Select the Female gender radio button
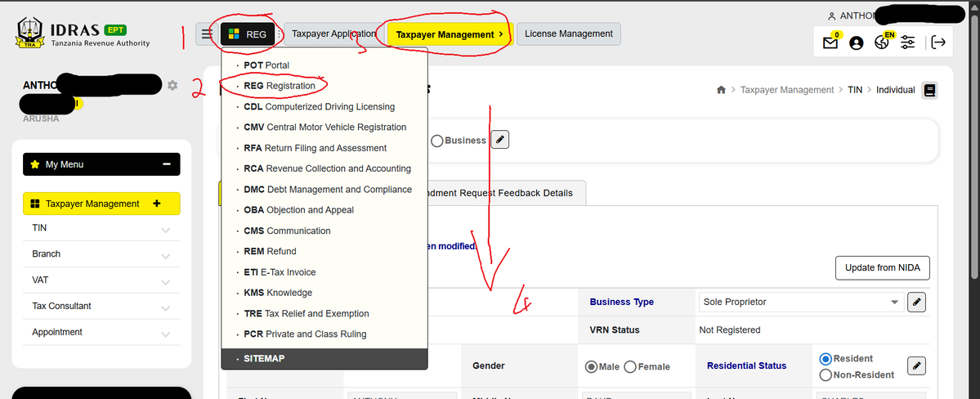This screenshot has width=980, height=399. coord(630,366)
